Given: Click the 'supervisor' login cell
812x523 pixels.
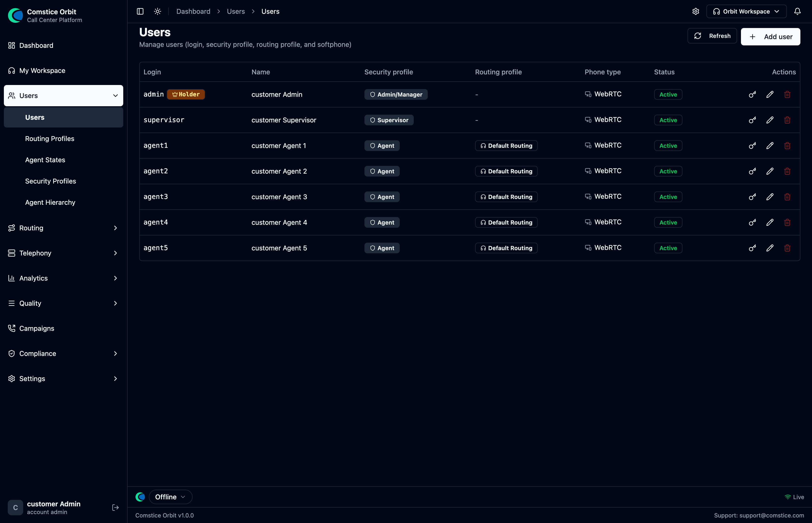Looking at the screenshot, I should [x=164, y=120].
